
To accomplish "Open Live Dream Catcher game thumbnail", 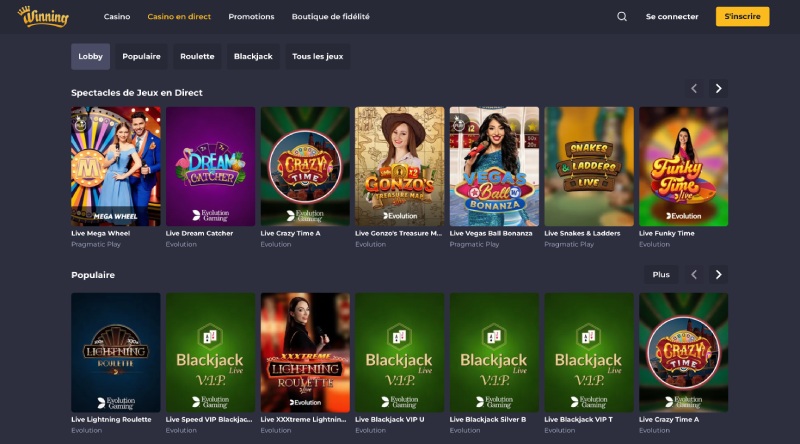I will [x=210, y=166].
